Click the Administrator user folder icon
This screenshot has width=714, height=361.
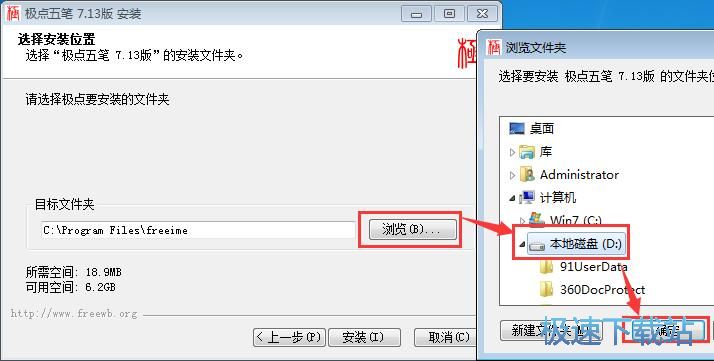(527, 175)
